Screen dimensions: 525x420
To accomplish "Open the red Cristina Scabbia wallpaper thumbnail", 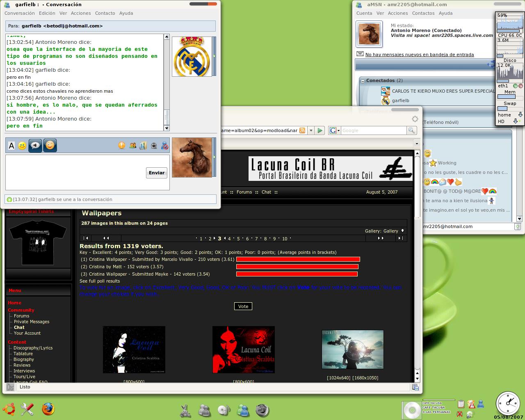I will tap(244, 350).
